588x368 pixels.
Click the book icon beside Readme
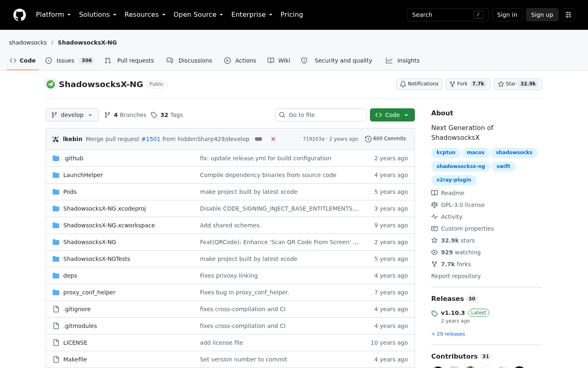click(434, 193)
